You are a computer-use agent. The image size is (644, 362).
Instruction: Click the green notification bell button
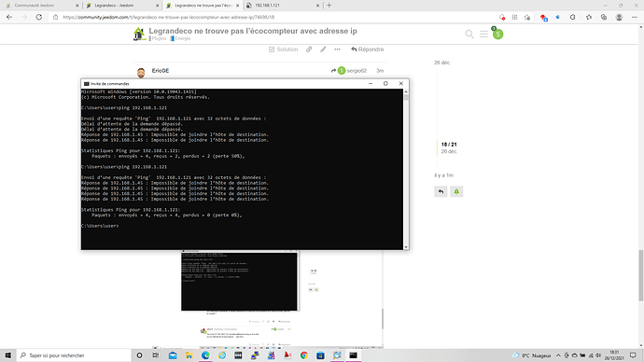pos(456,191)
